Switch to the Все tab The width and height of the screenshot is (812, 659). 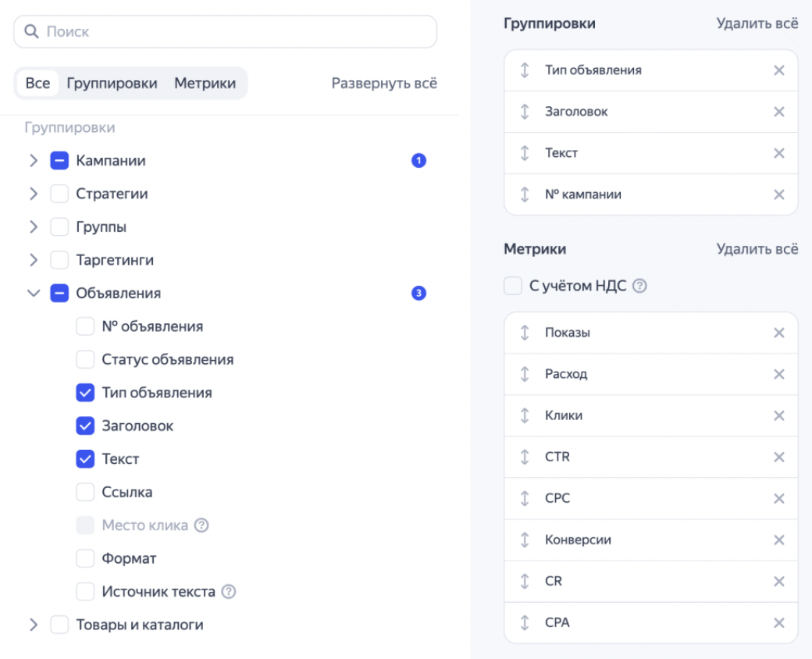(37, 84)
